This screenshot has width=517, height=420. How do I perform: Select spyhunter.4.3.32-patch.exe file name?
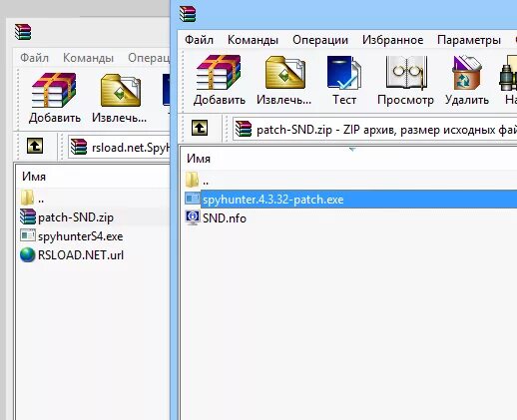tap(273, 200)
